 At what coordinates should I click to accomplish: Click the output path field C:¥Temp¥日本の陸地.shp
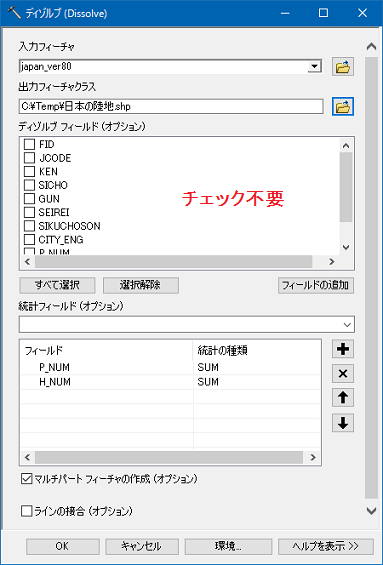point(171,106)
